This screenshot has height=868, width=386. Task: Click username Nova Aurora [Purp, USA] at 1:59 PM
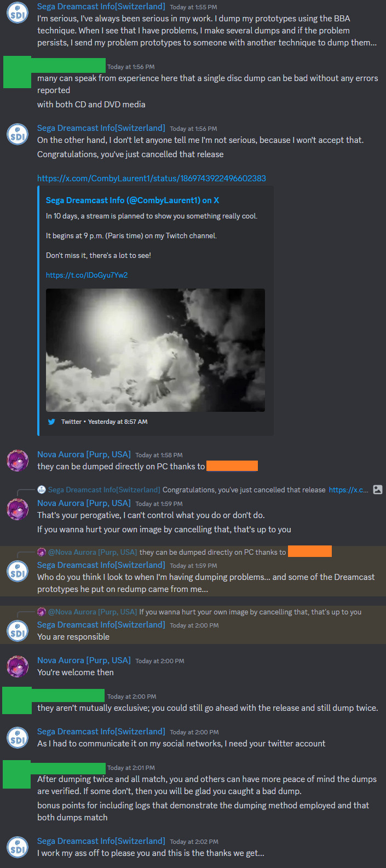point(84,503)
